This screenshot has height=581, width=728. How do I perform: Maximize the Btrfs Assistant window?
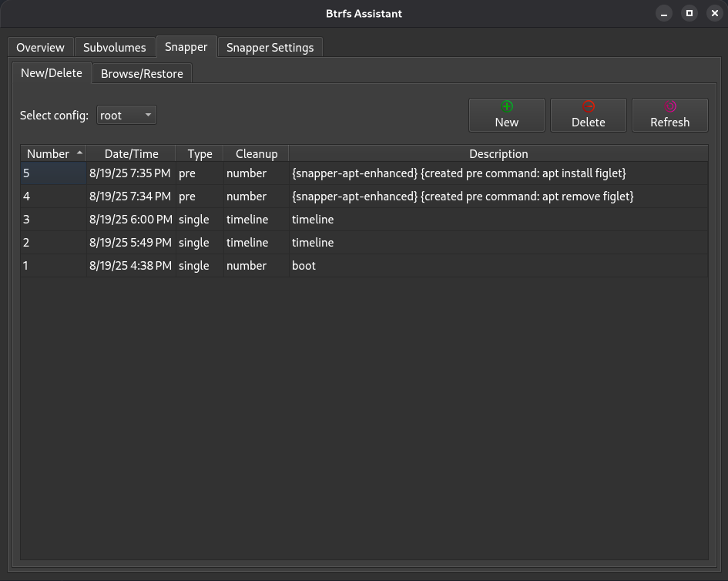[x=689, y=13]
